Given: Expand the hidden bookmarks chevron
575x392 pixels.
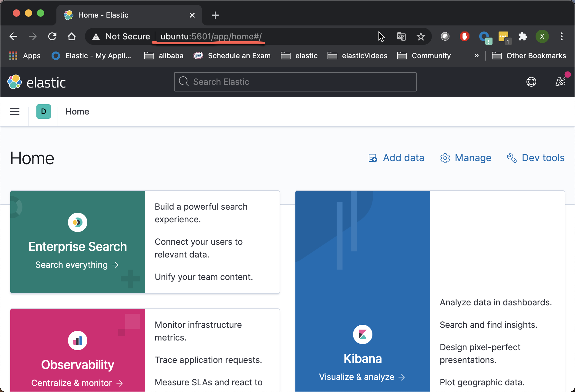Looking at the screenshot, I should coord(477,55).
